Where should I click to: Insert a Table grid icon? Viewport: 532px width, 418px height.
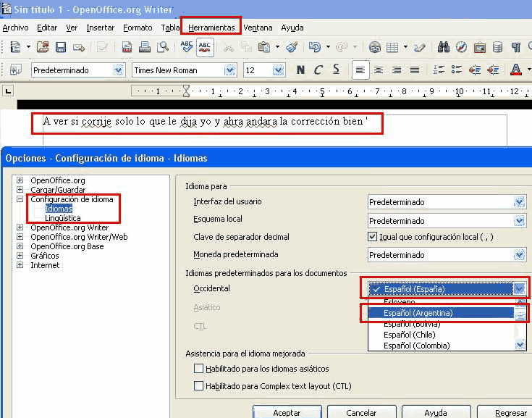[x=392, y=47]
